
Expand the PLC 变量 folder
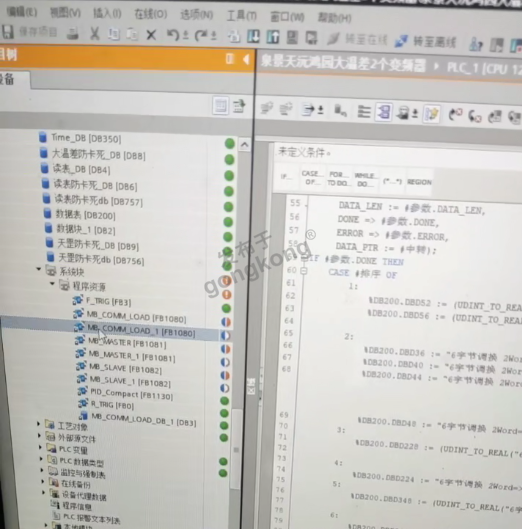tap(40, 447)
